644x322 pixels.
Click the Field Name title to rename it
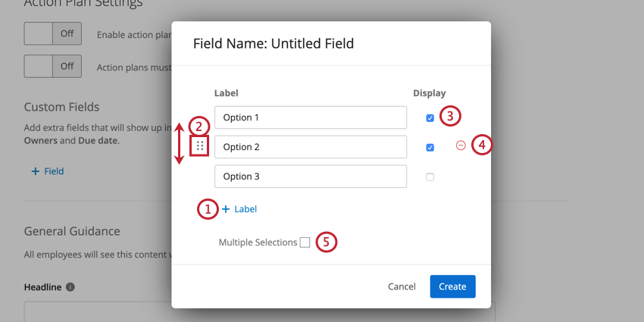pos(274,43)
